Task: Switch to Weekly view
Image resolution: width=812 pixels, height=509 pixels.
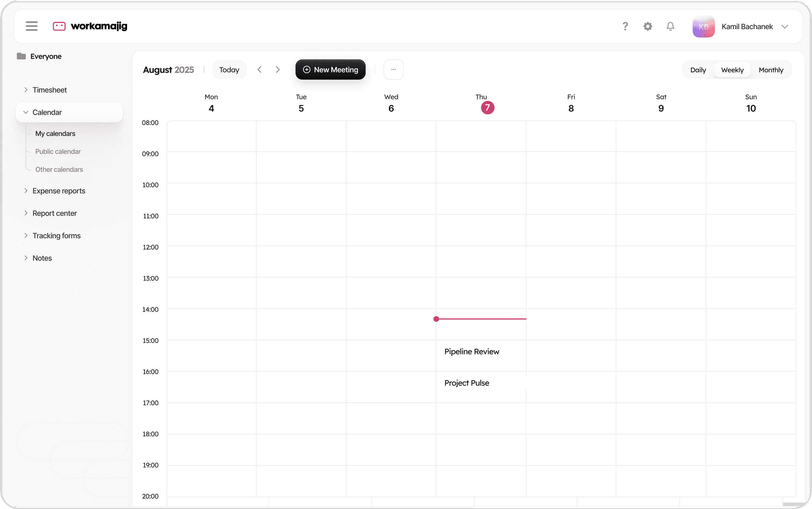Action: [732, 70]
